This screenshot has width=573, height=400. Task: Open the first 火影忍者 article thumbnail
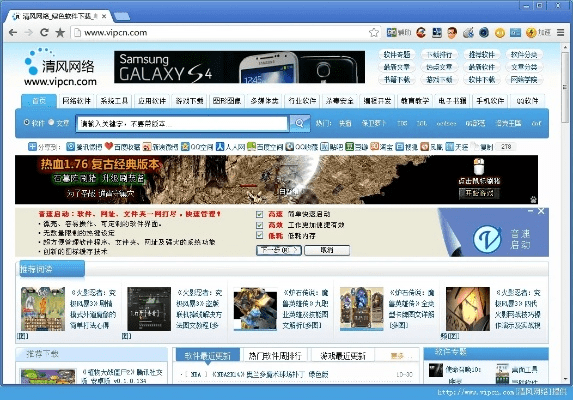43,309
